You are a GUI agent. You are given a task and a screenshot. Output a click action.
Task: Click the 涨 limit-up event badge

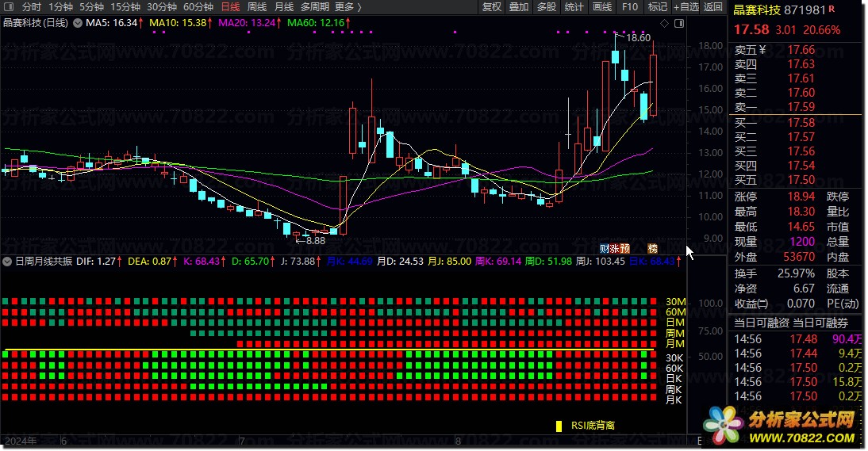(614, 249)
